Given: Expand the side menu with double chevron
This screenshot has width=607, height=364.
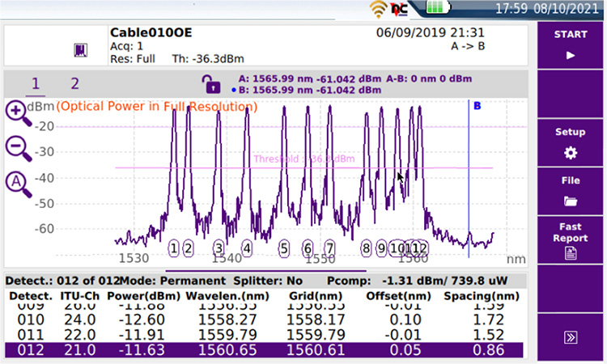Looking at the screenshot, I should [570, 336].
